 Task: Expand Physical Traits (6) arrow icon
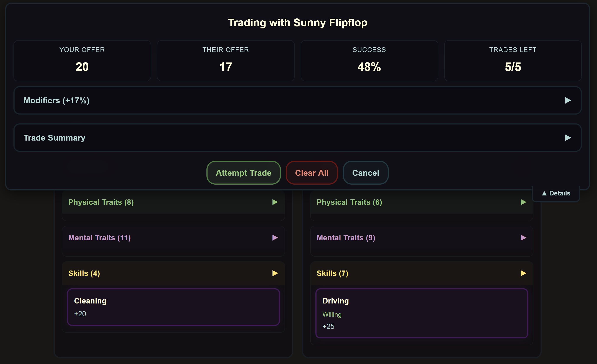[x=523, y=202]
